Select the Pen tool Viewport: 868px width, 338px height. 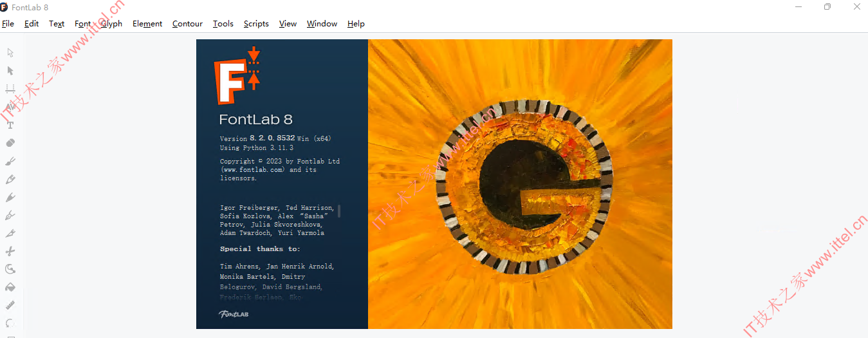click(x=10, y=215)
